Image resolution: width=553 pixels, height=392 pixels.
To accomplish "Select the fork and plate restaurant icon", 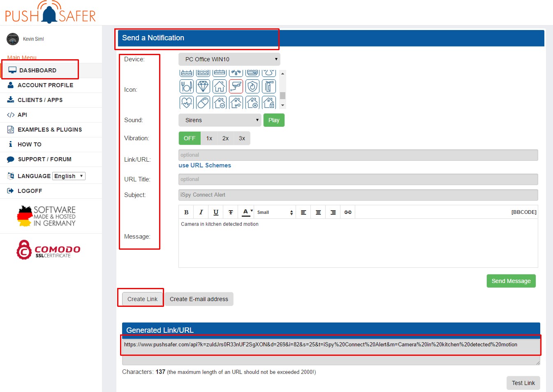I will [x=187, y=86].
